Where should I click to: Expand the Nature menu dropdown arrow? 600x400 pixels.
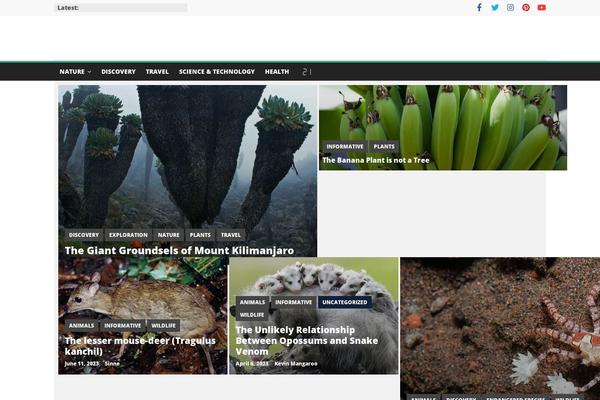click(x=90, y=72)
